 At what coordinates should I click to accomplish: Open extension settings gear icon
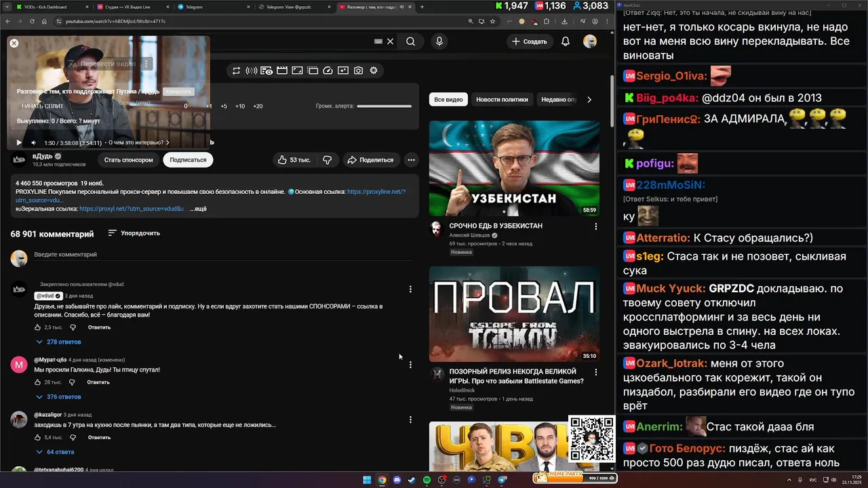(x=374, y=70)
